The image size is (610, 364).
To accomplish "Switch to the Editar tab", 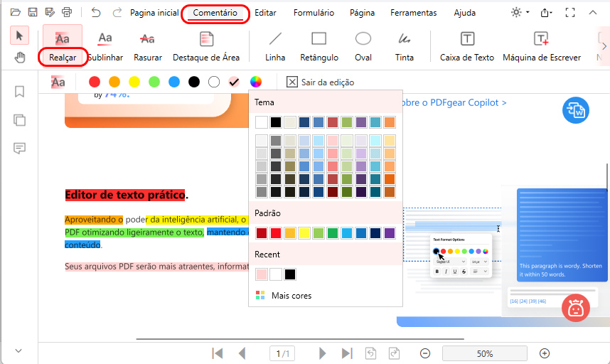I will click(x=265, y=13).
